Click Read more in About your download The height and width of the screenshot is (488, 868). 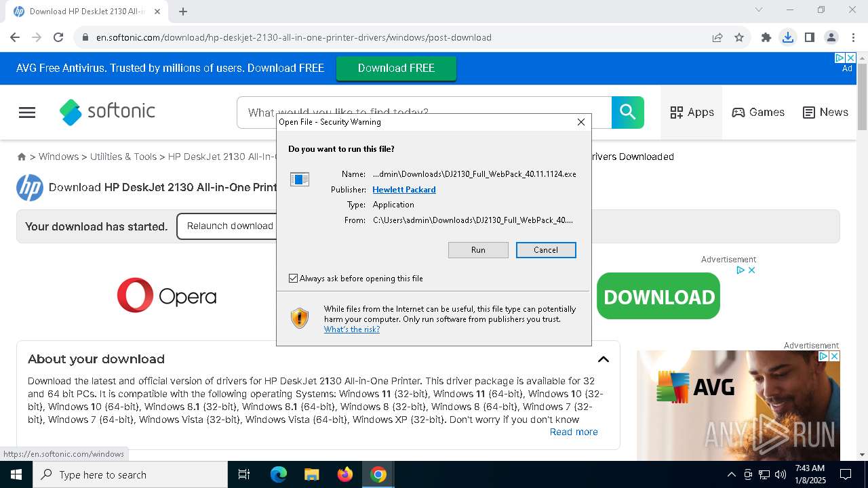(574, 432)
